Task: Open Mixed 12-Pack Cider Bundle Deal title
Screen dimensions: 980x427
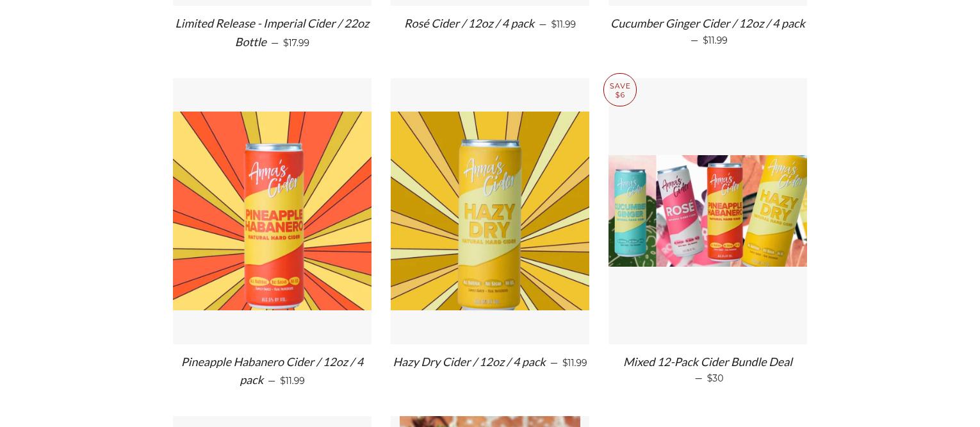Action: coord(708,362)
